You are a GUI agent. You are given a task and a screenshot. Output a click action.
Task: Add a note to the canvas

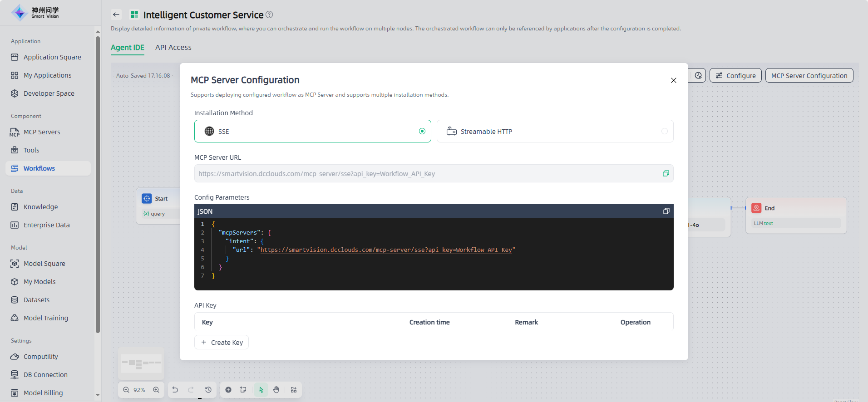[x=243, y=390]
